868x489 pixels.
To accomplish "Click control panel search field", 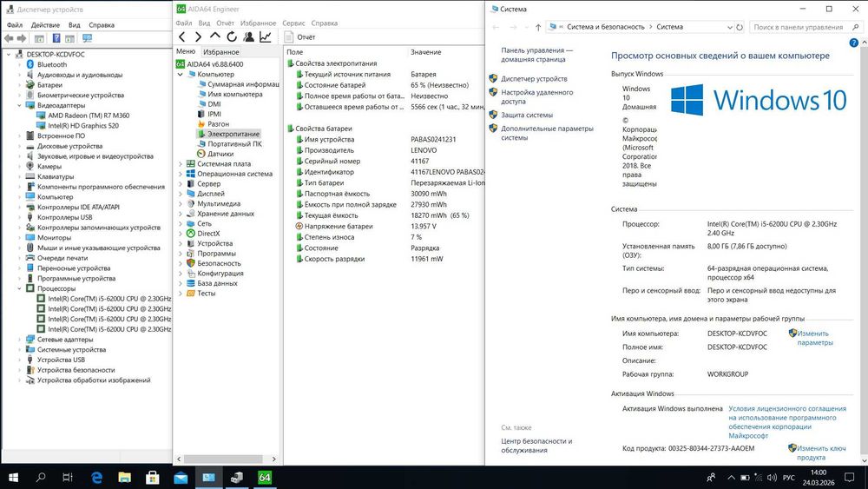I will (x=806, y=27).
